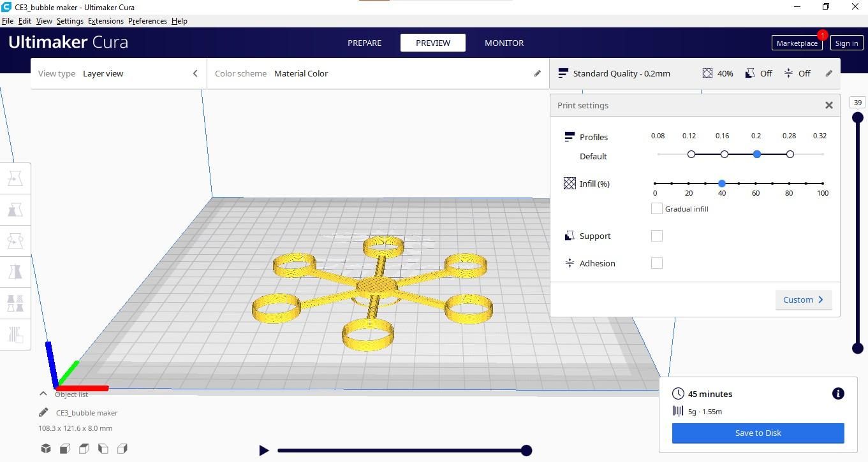868x462 pixels.
Task: Click the Profiles layer-height icon
Action: pyautogui.click(x=570, y=137)
